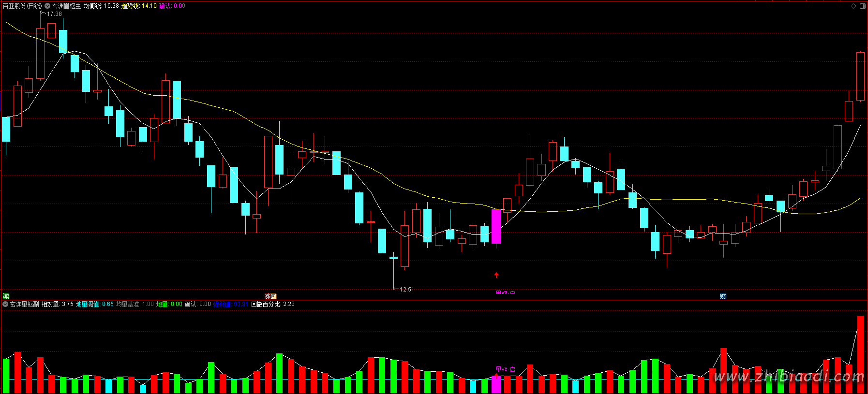Click the blue 财 marker icon
The image size is (868, 394).
click(x=723, y=296)
